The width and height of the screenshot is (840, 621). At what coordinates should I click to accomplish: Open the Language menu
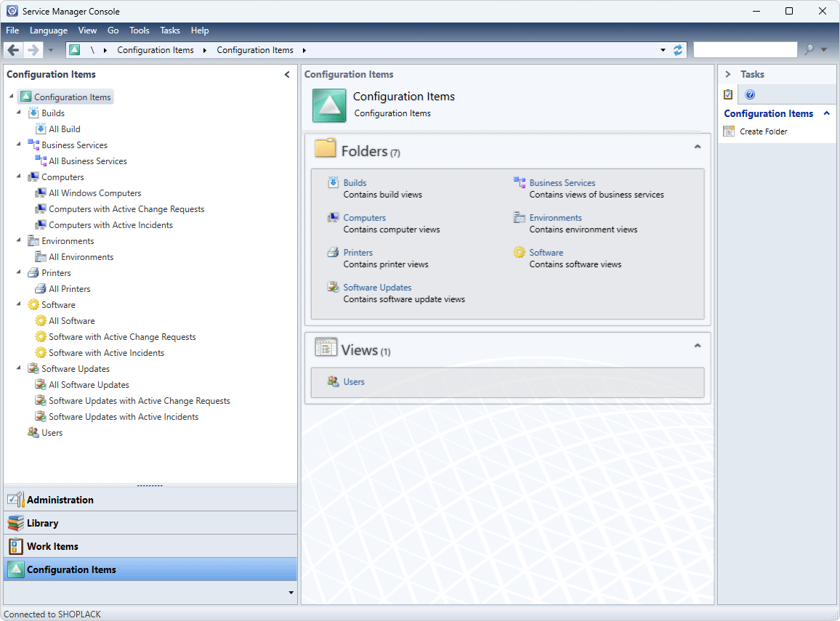pyautogui.click(x=49, y=31)
